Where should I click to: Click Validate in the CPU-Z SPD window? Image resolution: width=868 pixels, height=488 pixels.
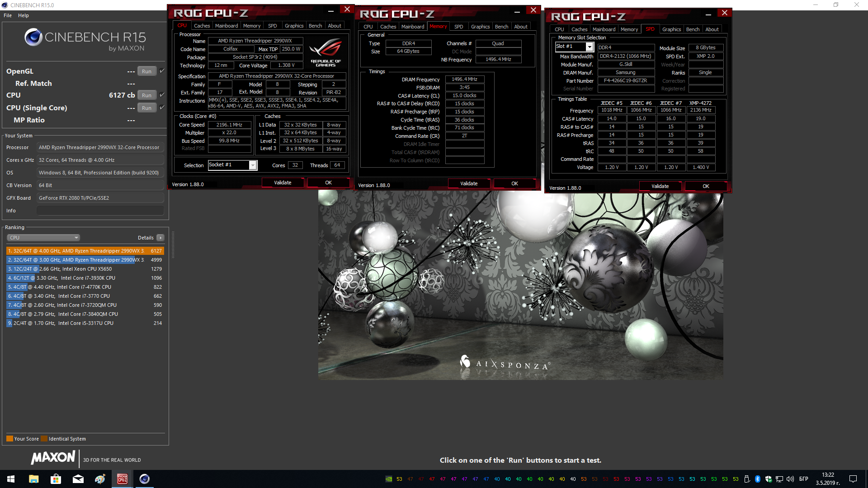point(660,186)
